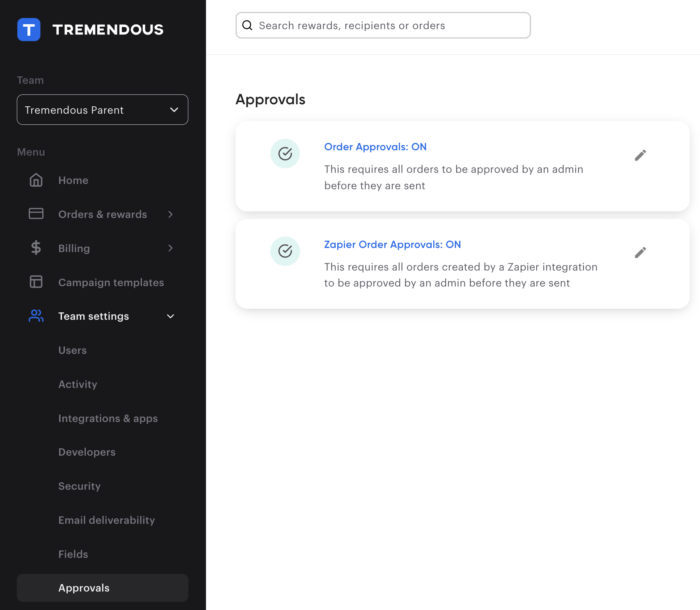Open the Tremendous Parent team dropdown

pos(103,110)
